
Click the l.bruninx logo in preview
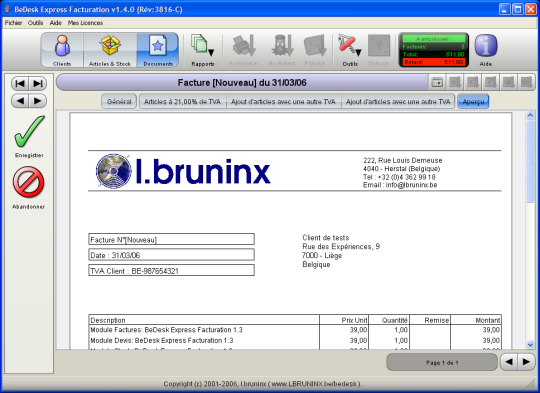coord(183,171)
